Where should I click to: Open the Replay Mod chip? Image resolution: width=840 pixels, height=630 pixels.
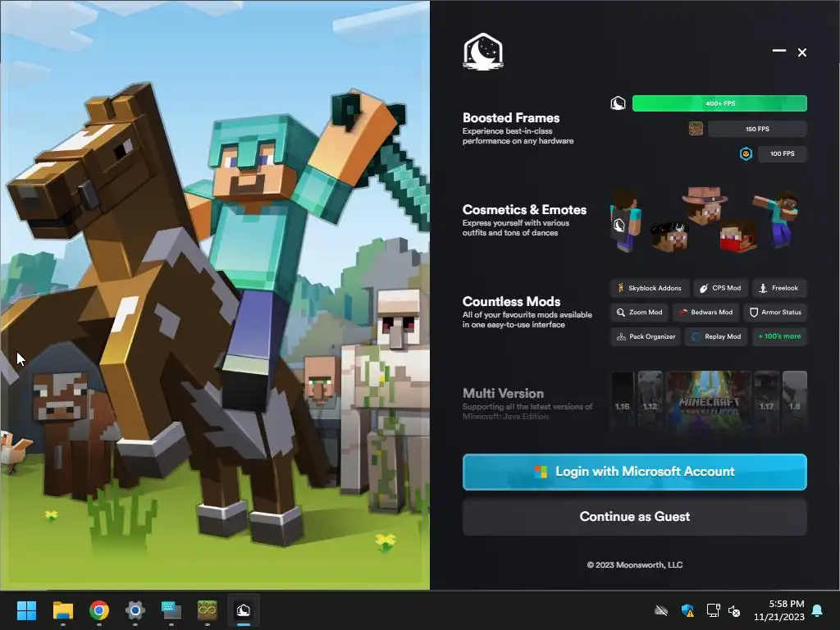click(715, 336)
